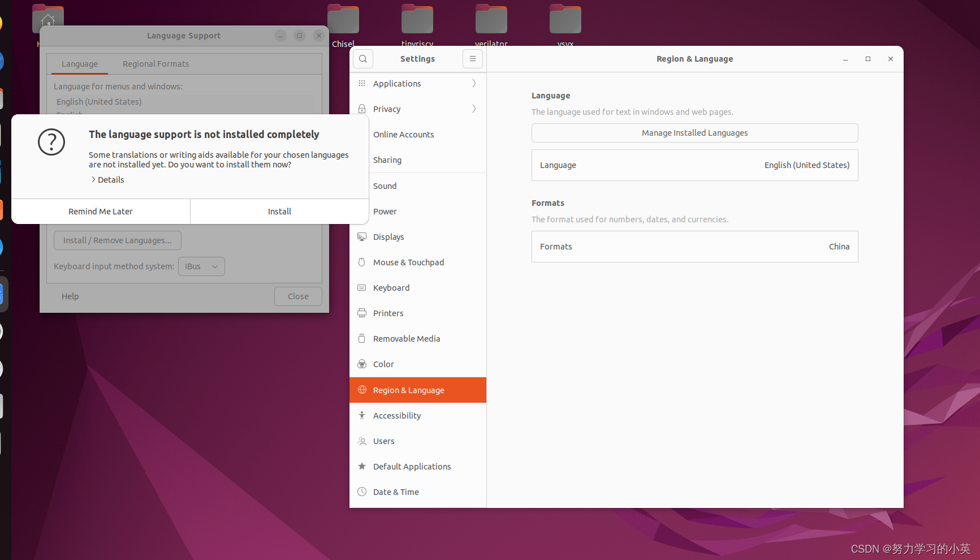Image resolution: width=980 pixels, height=560 pixels.
Task: Open search in Settings header
Action: click(362, 59)
